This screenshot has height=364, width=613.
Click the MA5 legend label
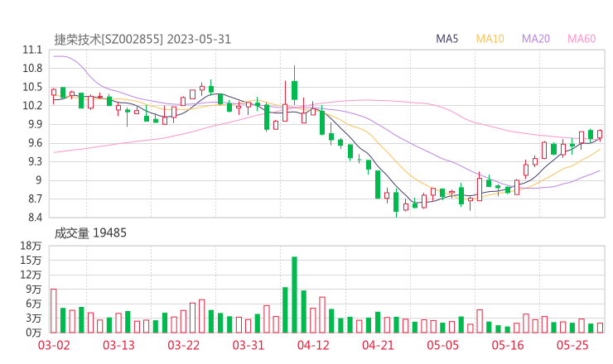[x=446, y=39]
